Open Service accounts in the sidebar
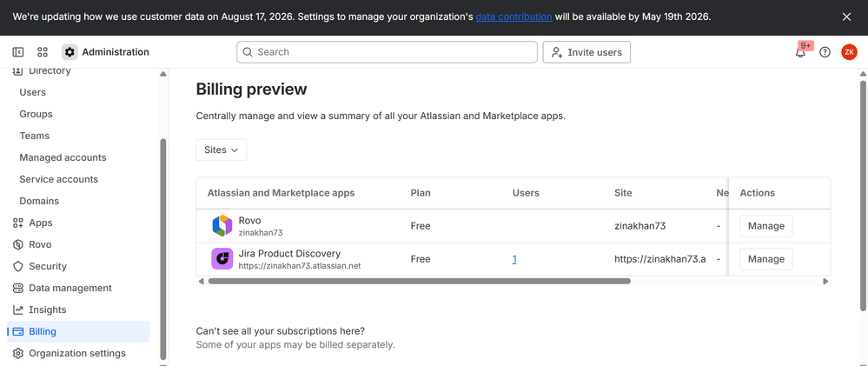The height and width of the screenshot is (366, 868). 59,179
